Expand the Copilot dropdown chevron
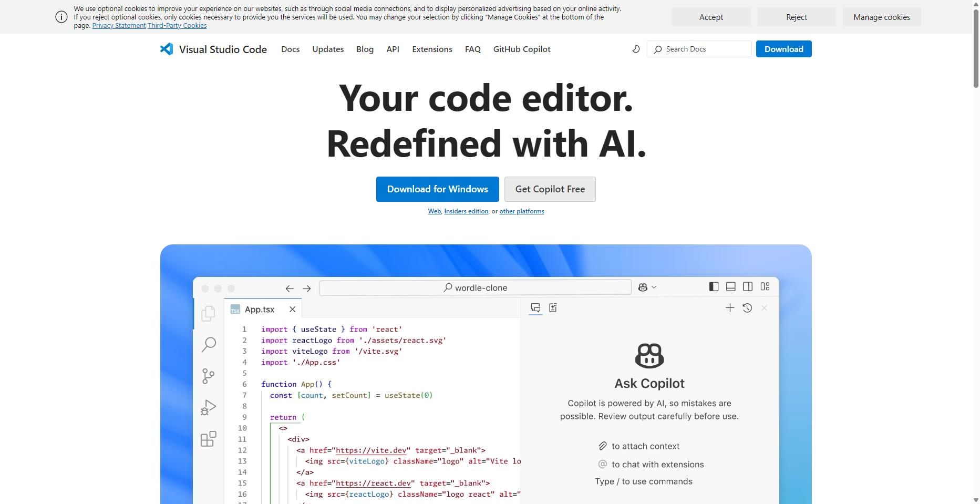The height and width of the screenshot is (504, 980). (x=654, y=287)
